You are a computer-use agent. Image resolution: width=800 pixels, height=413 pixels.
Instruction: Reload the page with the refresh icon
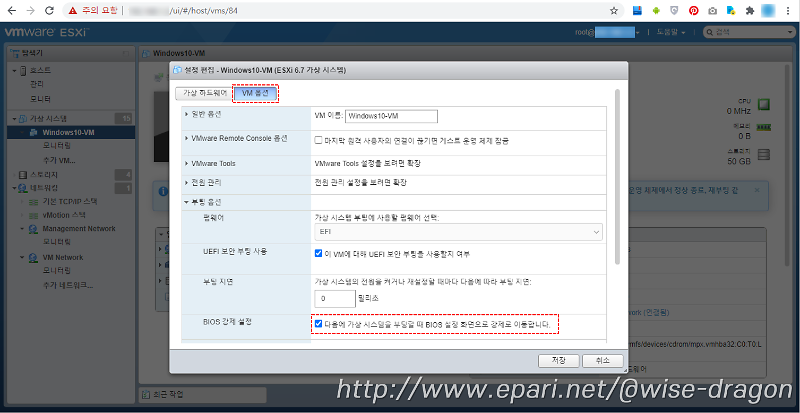[x=49, y=10]
